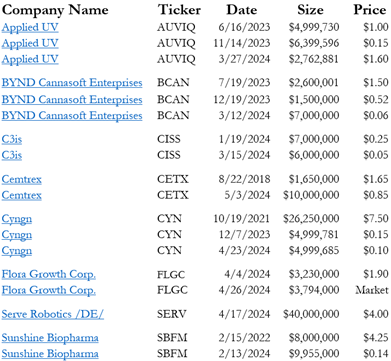Open Cemtrex link for $10,000,000 offering
The height and width of the screenshot is (361, 391).
click(x=22, y=195)
